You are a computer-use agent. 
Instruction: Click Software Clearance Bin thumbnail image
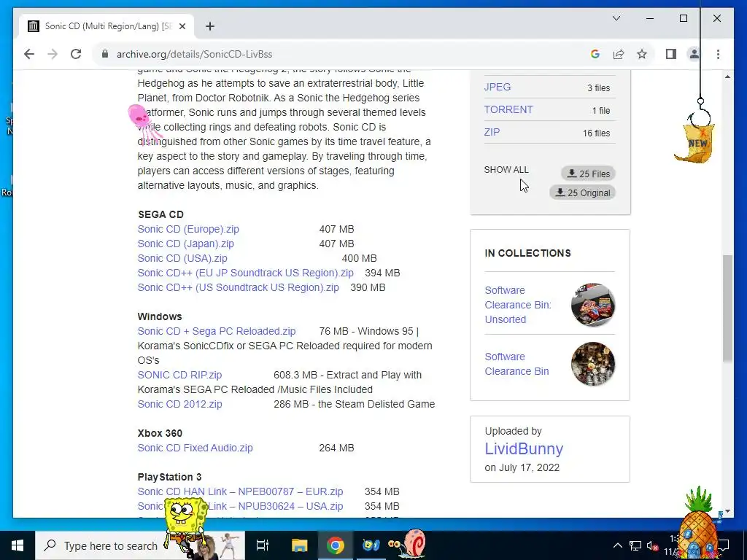593,364
